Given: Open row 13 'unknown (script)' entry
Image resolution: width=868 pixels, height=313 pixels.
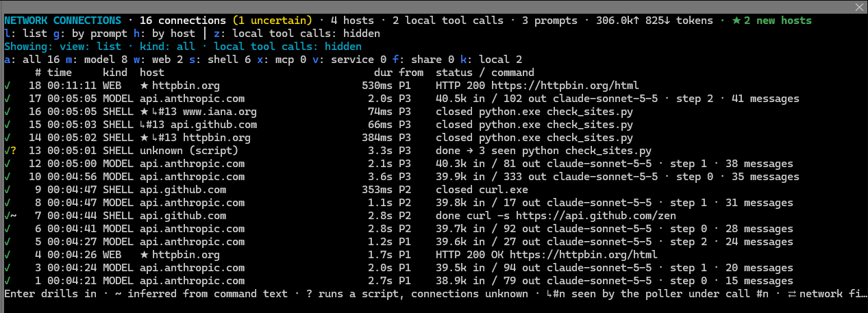Looking at the screenshot, I should [434, 151].
